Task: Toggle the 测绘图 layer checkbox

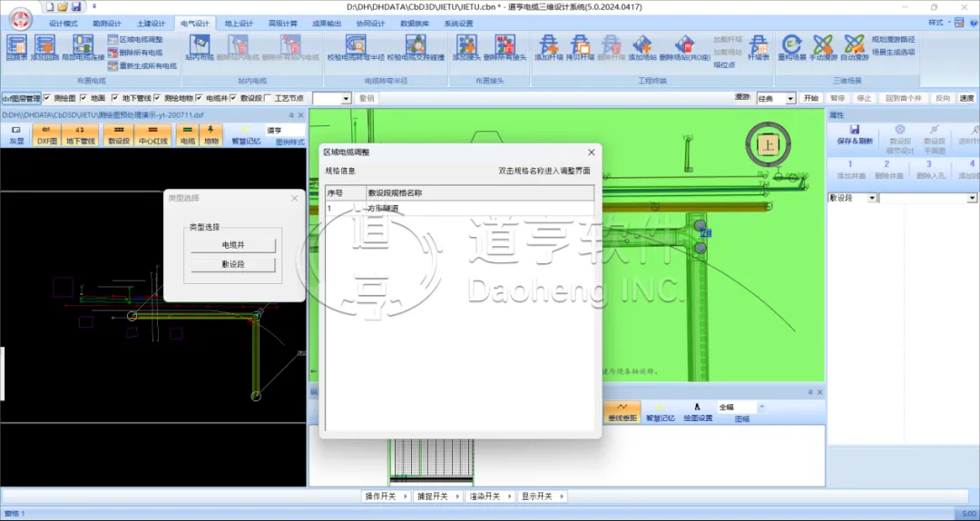Action: tap(47, 98)
